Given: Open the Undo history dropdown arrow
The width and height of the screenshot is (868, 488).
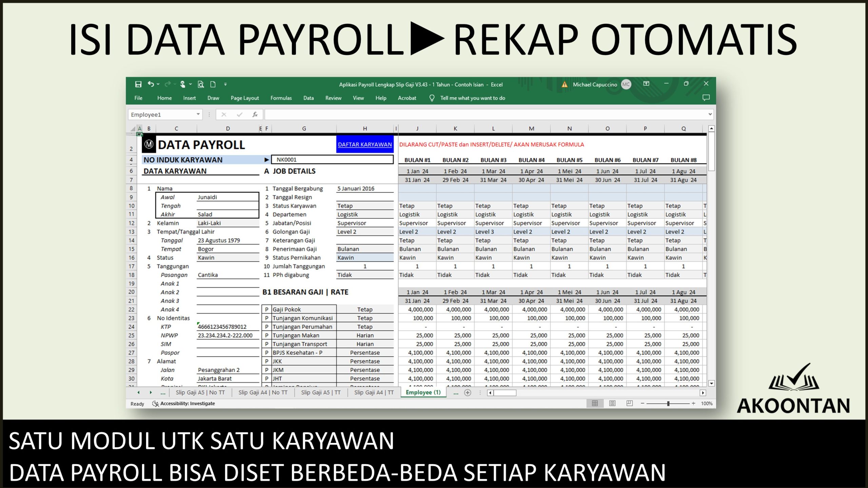Looking at the screenshot, I should click(158, 84).
